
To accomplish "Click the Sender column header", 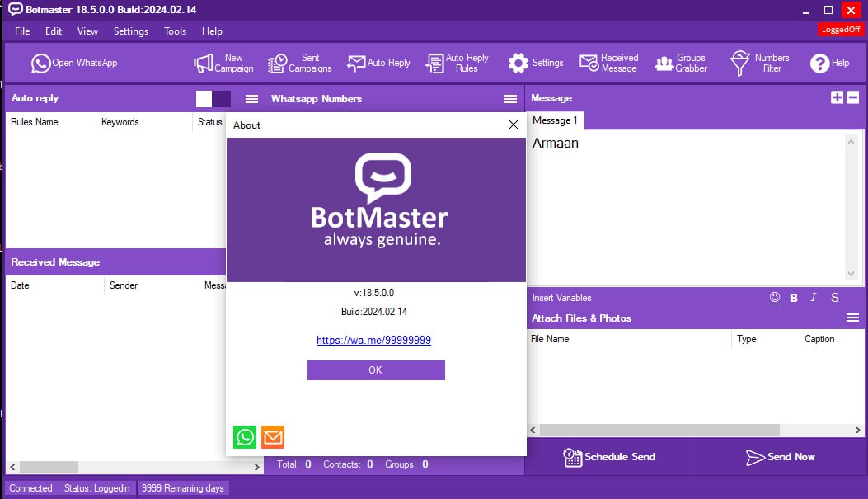I will pyautogui.click(x=152, y=285).
